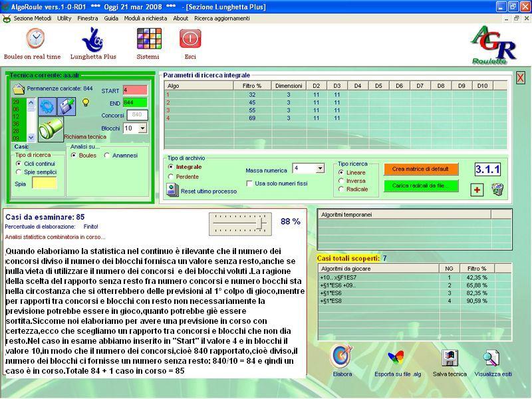Click the START value field
The width and height of the screenshot is (532, 399).
[x=135, y=90]
